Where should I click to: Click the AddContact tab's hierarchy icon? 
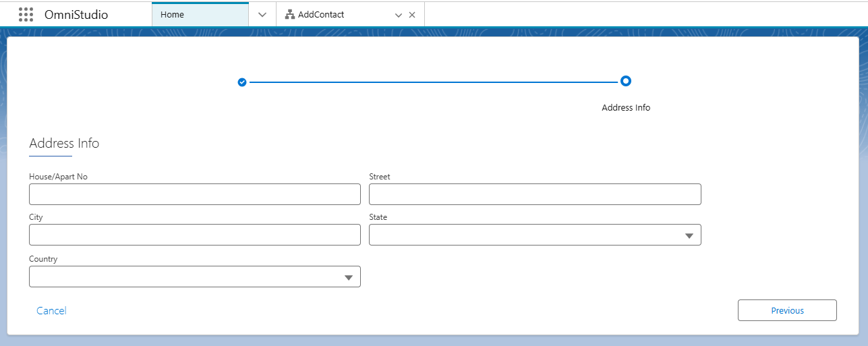point(290,15)
